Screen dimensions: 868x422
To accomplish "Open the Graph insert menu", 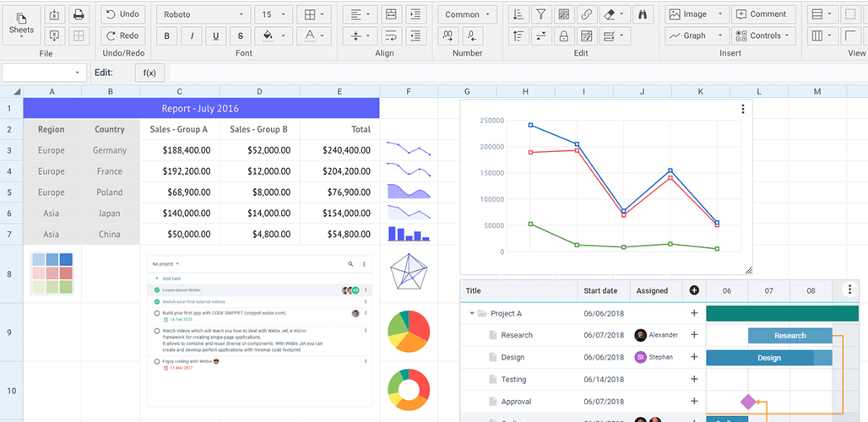I will [696, 35].
